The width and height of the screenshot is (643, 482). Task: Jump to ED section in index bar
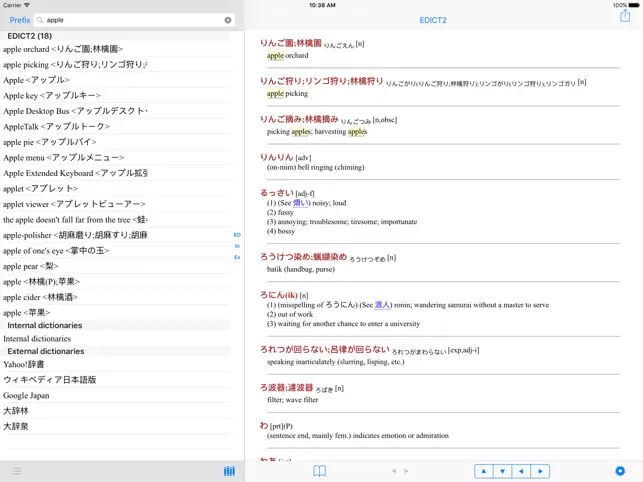237,235
